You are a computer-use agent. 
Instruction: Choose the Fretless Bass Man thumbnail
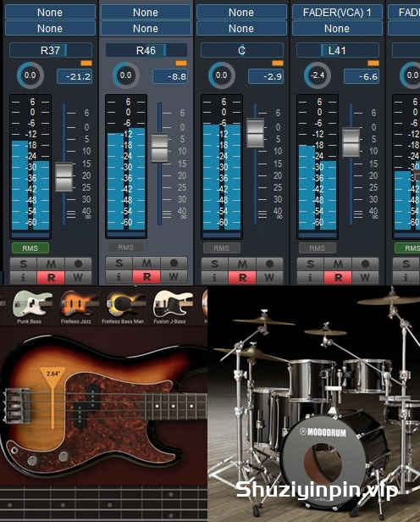(x=123, y=307)
